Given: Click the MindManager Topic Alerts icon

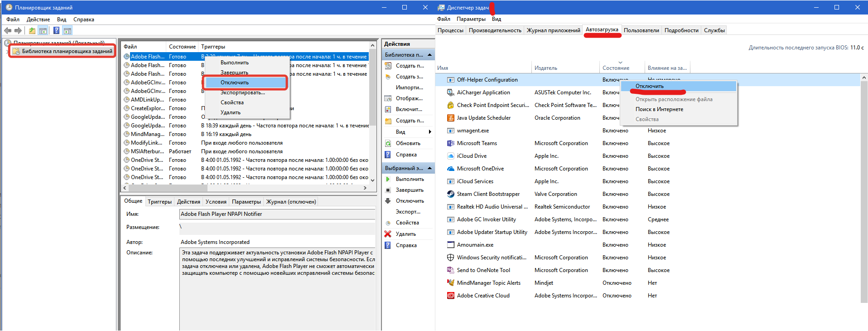Looking at the screenshot, I should coord(450,283).
